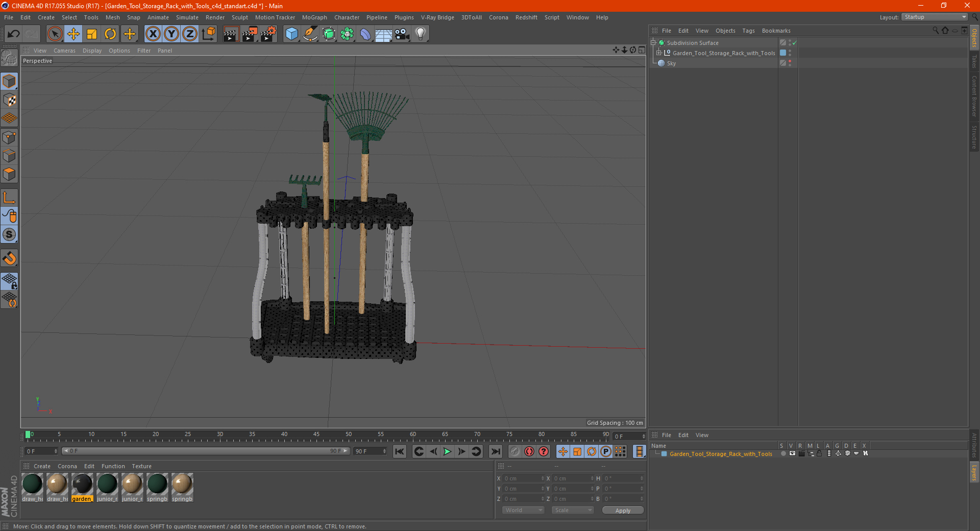Toggle X-axis lock
980x531 pixels.
153,34
